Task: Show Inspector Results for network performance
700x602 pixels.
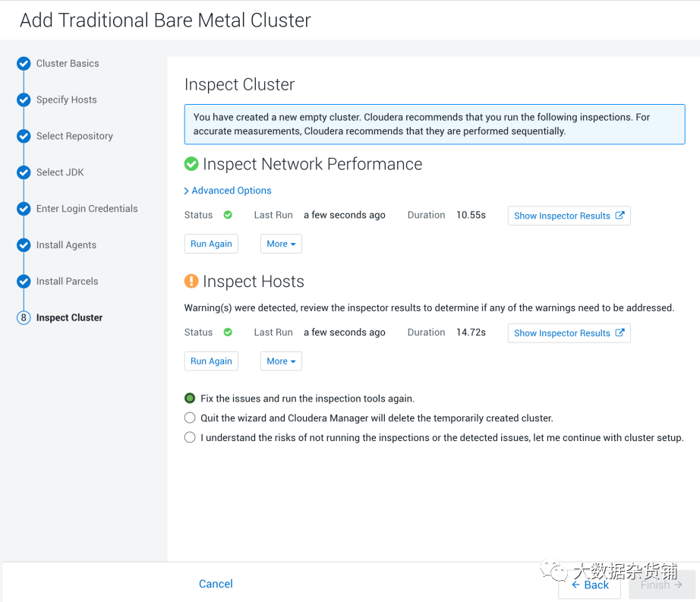Action: [569, 216]
